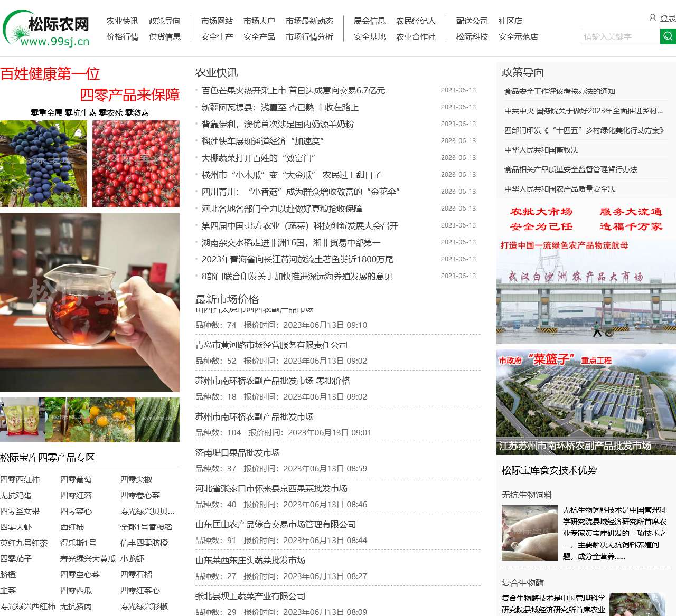This screenshot has height=616, width=676.
Task: Select the 四零葡萄 product
Action: click(x=76, y=480)
